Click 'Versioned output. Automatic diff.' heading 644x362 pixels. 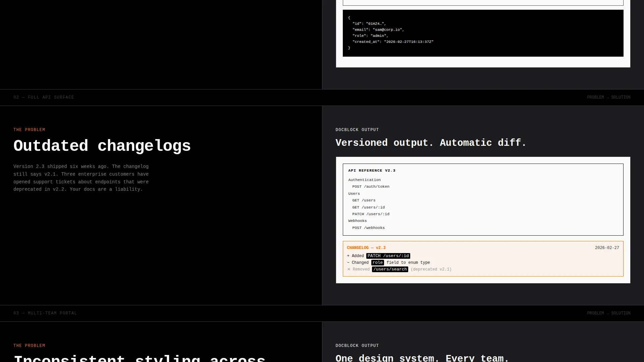point(431,143)
